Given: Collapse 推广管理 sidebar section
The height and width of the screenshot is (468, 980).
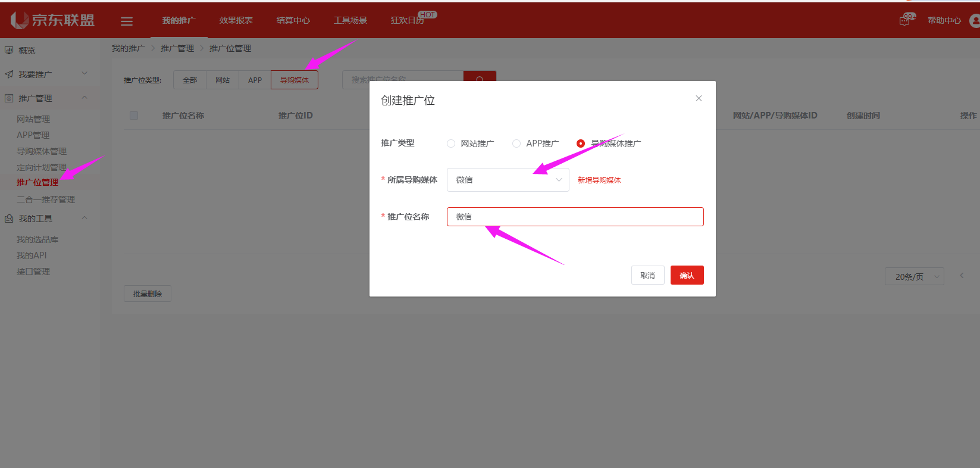Looking at the screenshot, I should [84, 97].
